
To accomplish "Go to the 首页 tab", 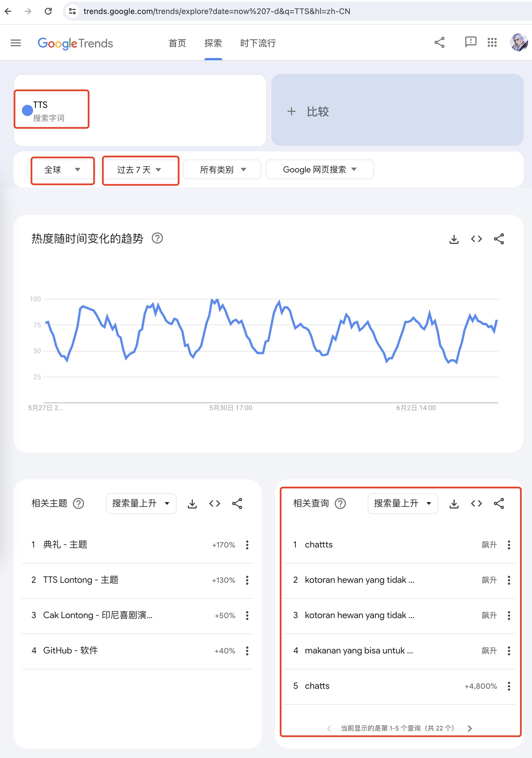I will (x=177, y=43).
